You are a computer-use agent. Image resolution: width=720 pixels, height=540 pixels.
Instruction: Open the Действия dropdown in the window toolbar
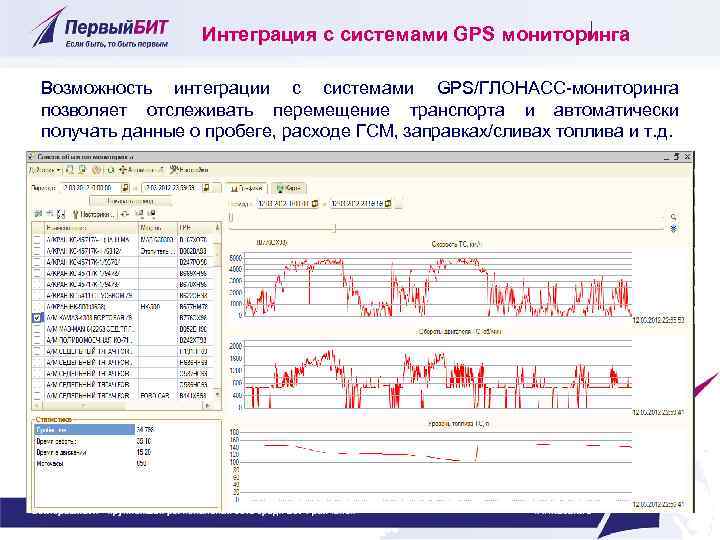pos(45,170)
